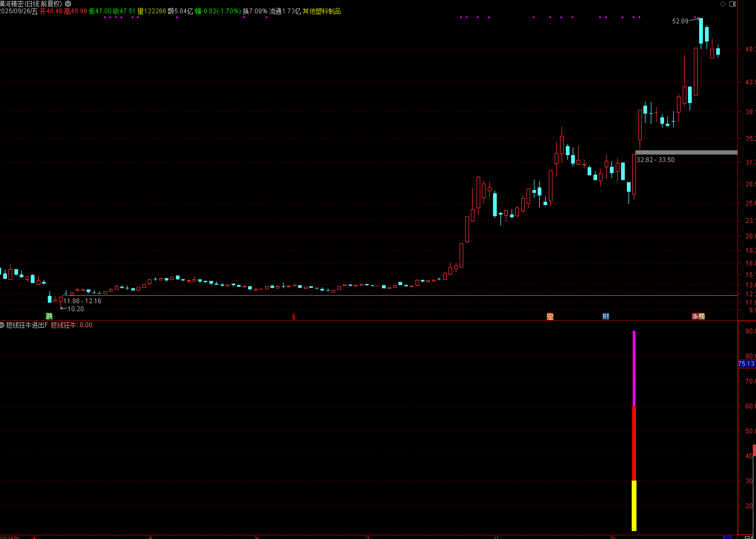Click the 52.89 high price label
The height and width of the screenshot is (539, 756).
point(680,21)
